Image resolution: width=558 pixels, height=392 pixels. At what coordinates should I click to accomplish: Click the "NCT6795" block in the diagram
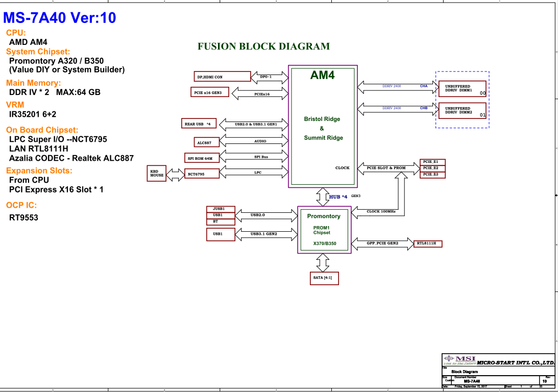pyautogui.click(x=202, y=174)
